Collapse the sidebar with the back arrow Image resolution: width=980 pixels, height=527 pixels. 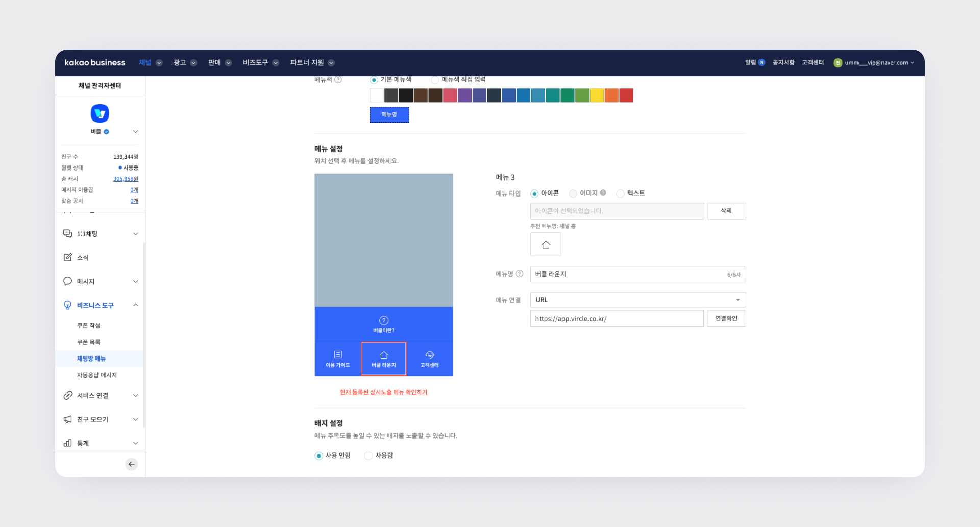click(x=132, y=464)
